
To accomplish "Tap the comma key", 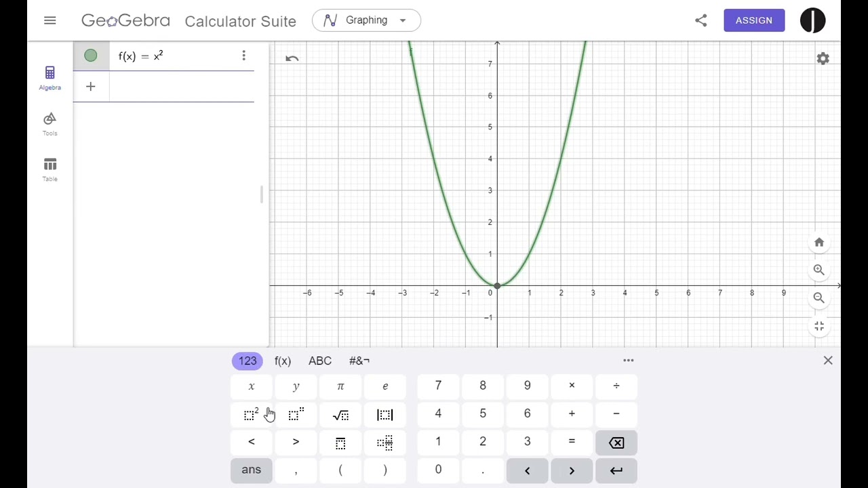I will 296,470.
